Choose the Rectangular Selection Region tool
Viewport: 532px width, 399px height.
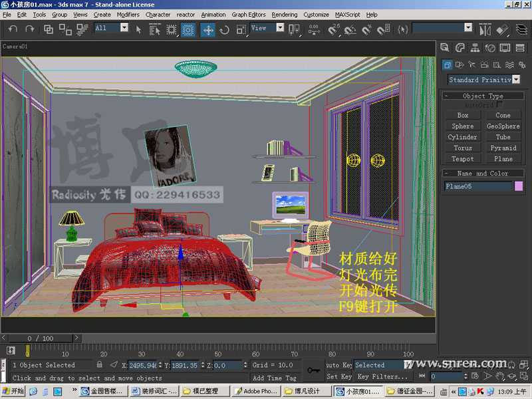[x=172, y=30]
